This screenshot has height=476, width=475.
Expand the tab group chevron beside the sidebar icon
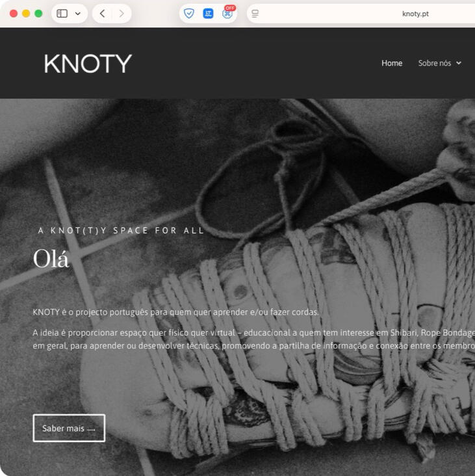click(x=77, y=14)
